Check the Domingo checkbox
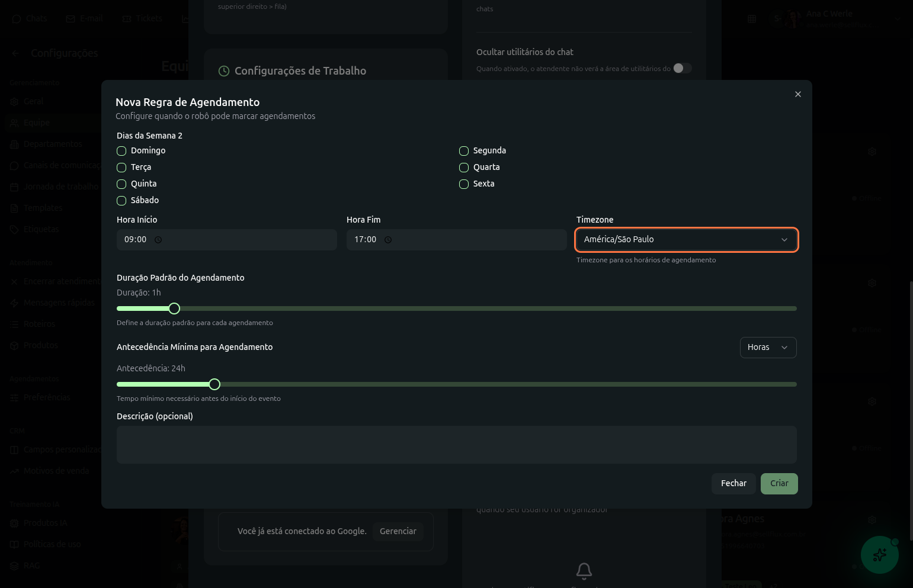This screenshot has width=913, height=588. [x=121, y=151]
